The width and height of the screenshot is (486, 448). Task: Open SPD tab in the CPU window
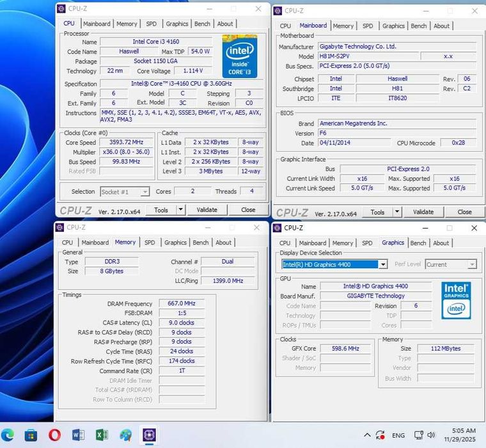(x=152, y=24)
